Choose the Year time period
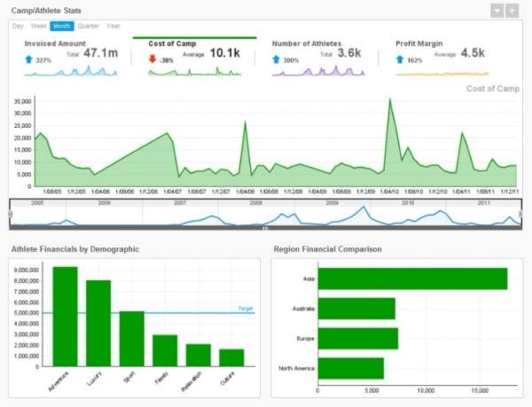The image size is (532, 407). point(113,26)
